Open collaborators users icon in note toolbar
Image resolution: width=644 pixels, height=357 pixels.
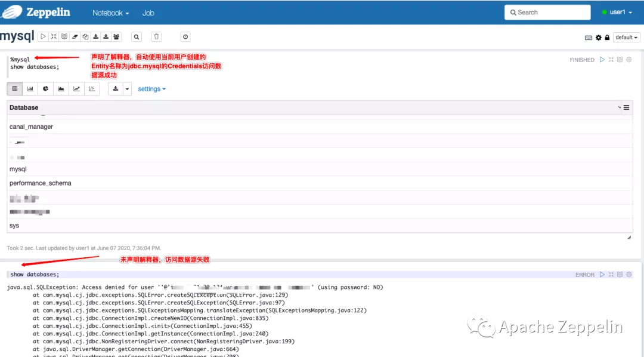click(116, 36)
